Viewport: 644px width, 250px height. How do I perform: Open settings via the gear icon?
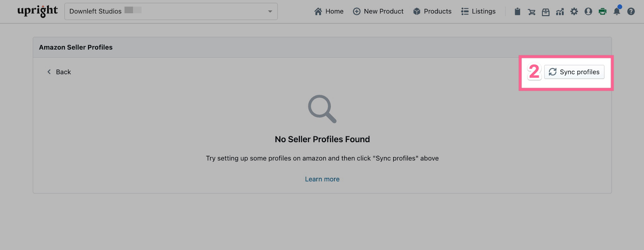pos(574,12)
